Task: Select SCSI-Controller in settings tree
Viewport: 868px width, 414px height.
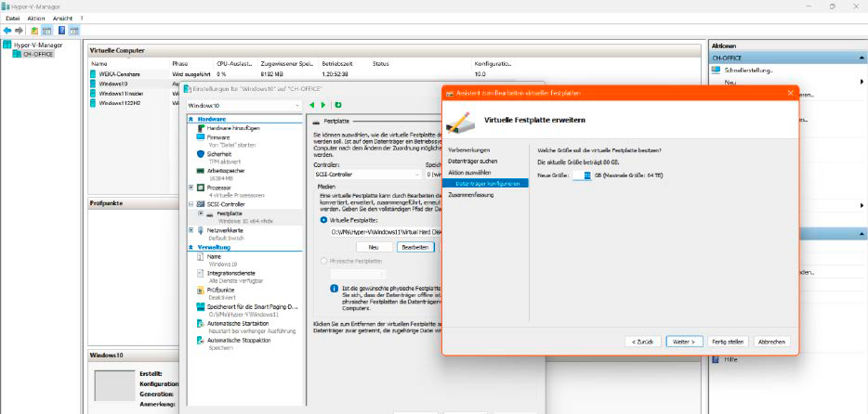Action: pyautogui.click(x=226, y=204)
